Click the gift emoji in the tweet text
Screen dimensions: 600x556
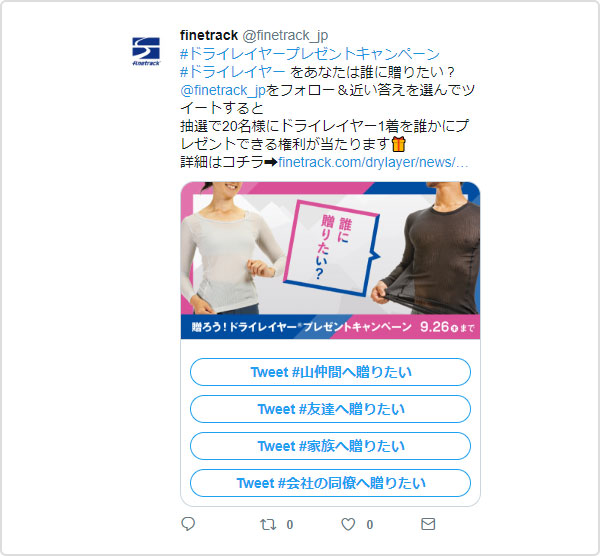click(399, 144)
